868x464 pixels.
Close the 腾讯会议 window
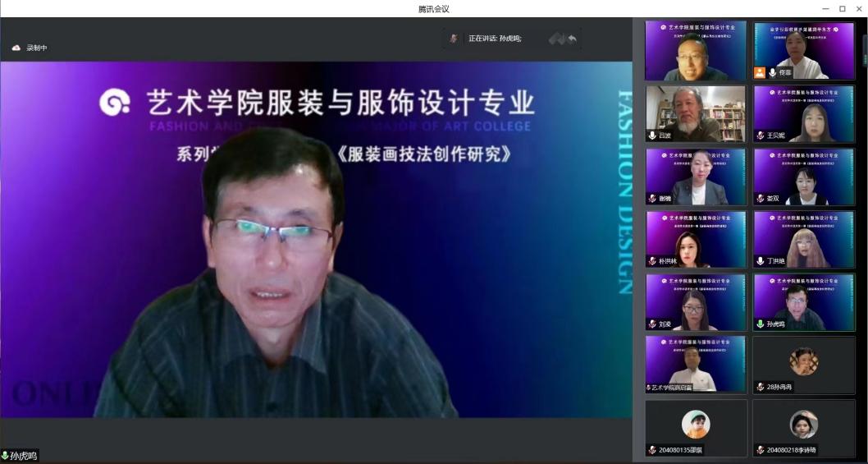(x=859, y=8)
